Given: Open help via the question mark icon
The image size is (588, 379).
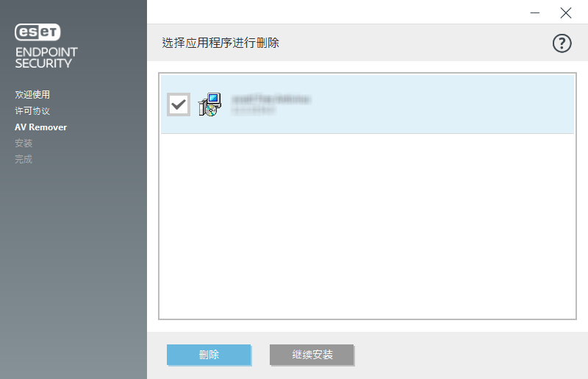Looking at the screenshot, I should coord(562,43).
